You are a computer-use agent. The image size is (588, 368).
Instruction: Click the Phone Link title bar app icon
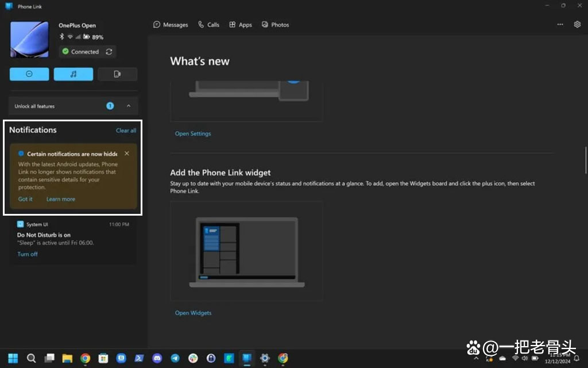9,6
